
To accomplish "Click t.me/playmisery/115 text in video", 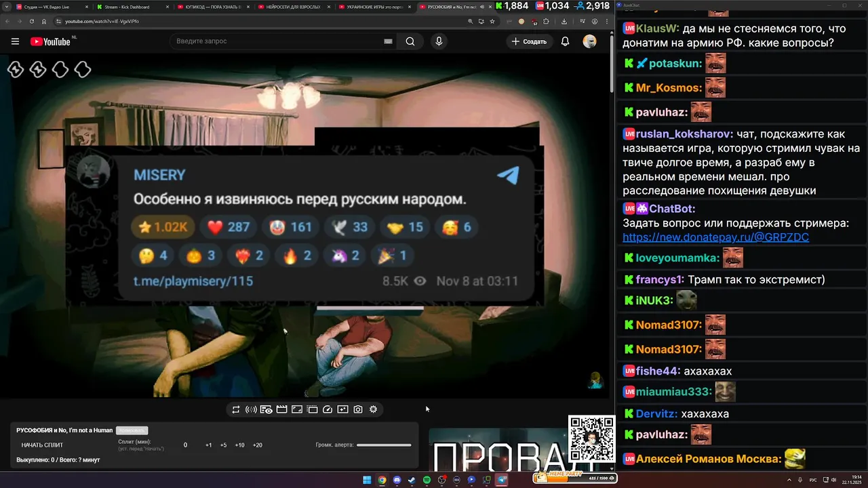I will [193, 281].
